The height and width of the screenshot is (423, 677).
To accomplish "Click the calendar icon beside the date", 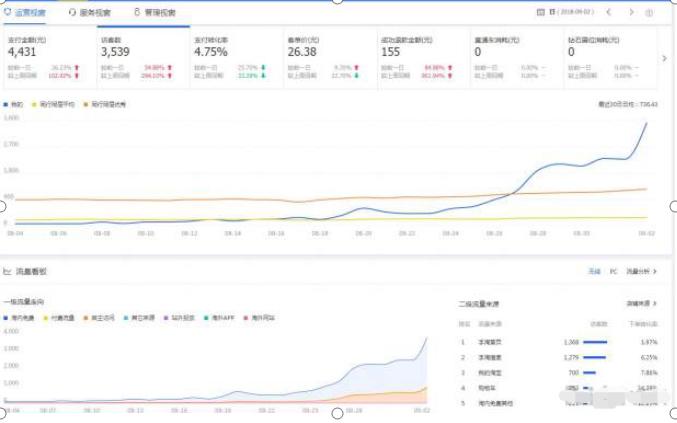I will coord(541,13).
